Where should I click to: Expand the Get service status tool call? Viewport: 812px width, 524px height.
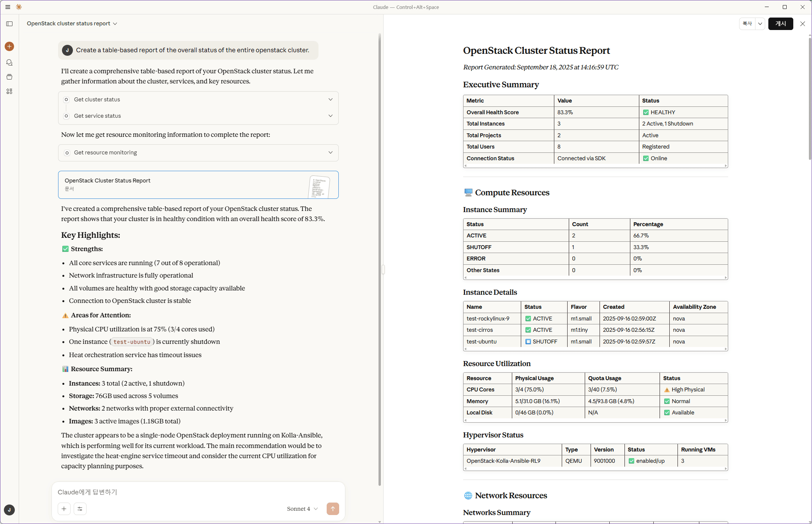pyautogui.click(x=198, y=116)
